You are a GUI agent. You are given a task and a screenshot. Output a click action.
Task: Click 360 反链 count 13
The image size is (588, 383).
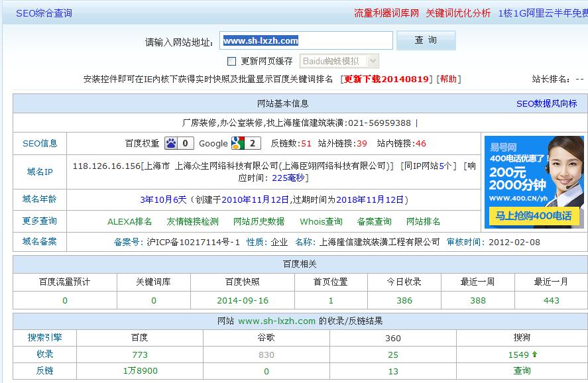393,371
